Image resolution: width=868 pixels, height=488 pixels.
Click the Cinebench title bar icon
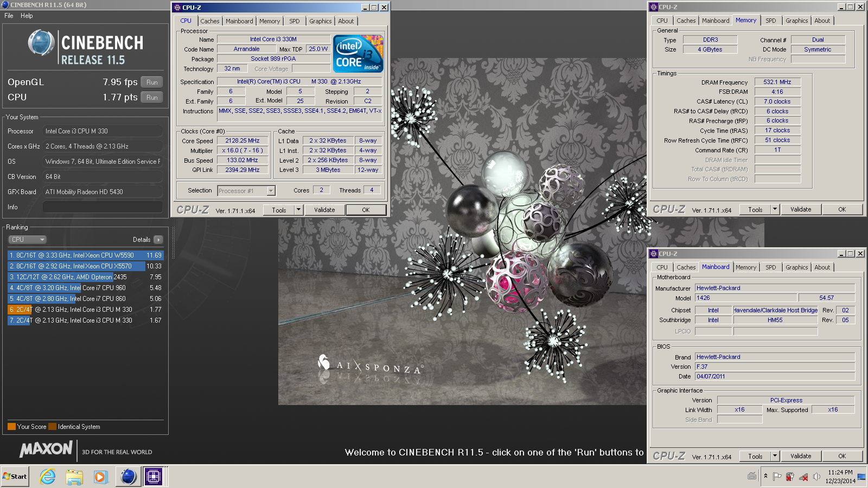(5, 4)
